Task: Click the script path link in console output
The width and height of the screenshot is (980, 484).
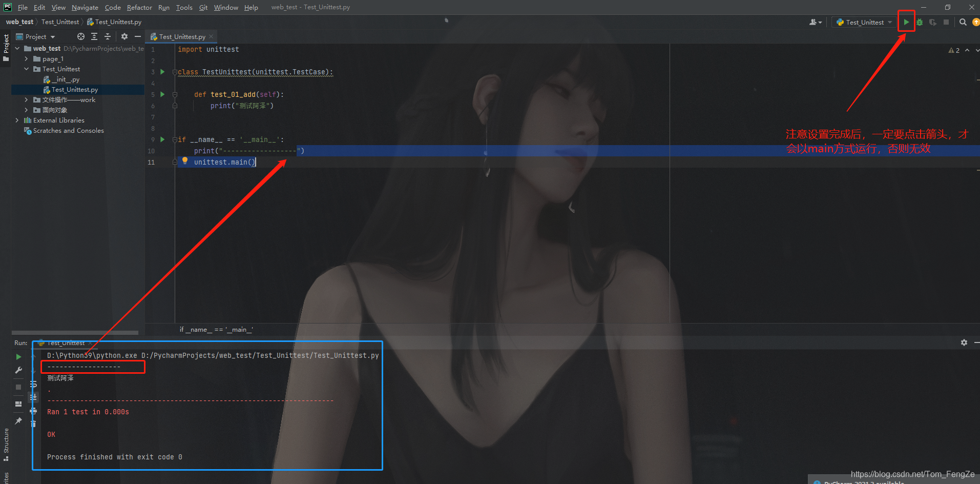Action: point(260,355)
